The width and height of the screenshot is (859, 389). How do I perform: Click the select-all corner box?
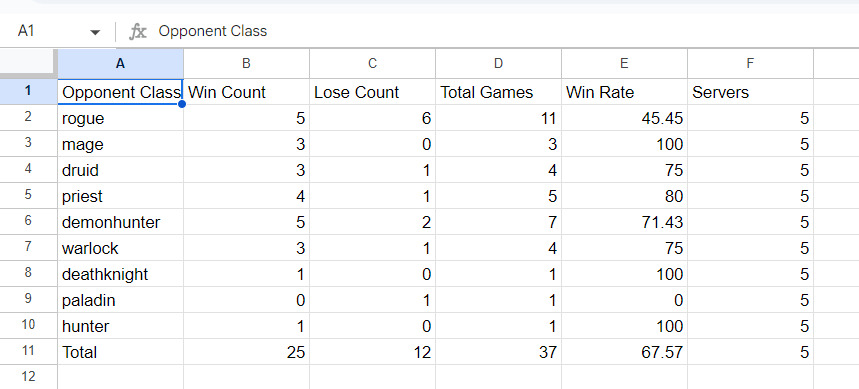28,64
